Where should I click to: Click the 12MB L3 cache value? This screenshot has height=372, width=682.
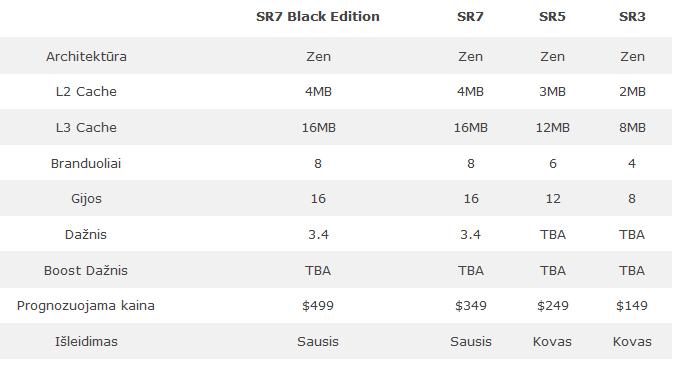(552, 127)
